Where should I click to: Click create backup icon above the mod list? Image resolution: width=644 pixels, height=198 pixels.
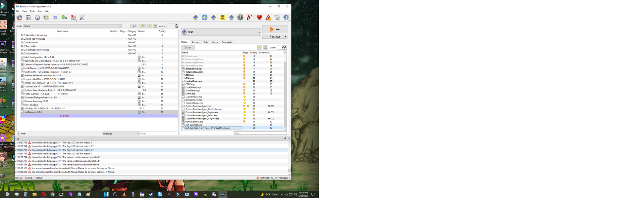coord(156,26)
